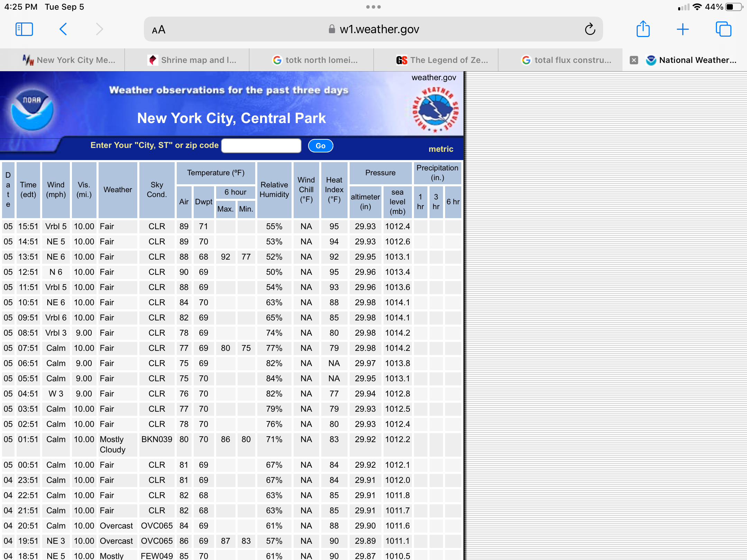Switch units via the metric link

click(441, 149)
